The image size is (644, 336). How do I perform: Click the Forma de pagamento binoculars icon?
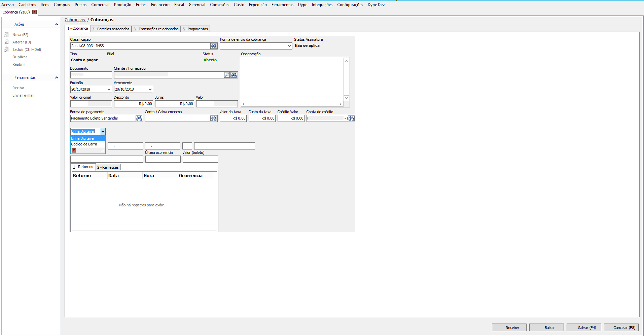139,119
